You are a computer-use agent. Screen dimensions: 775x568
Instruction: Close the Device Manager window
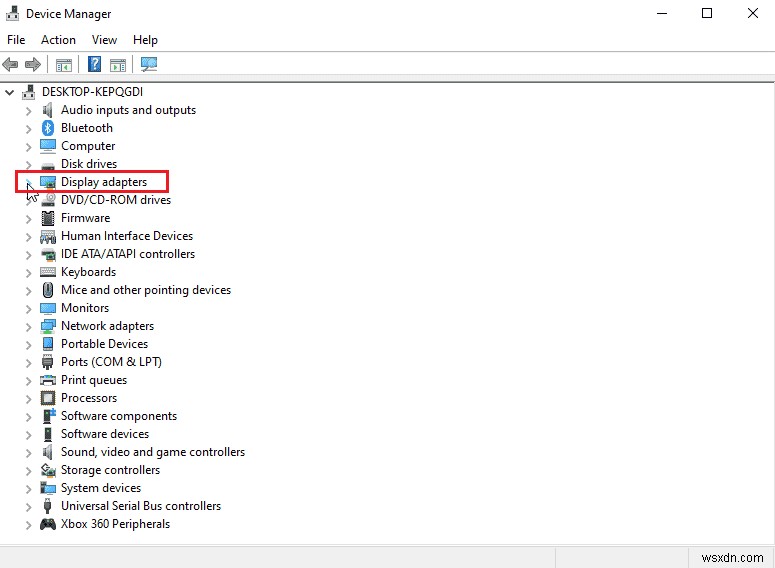tap(753, 13)
